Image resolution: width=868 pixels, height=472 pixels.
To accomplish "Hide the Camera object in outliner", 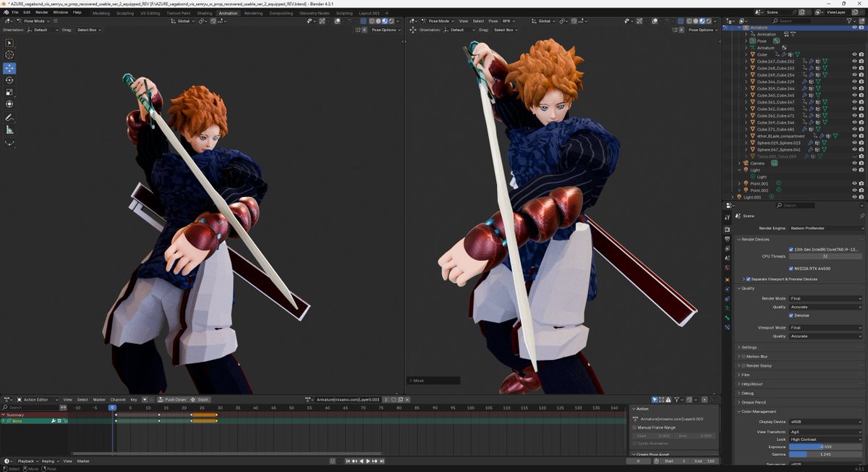I will click(x=854, y=163).
